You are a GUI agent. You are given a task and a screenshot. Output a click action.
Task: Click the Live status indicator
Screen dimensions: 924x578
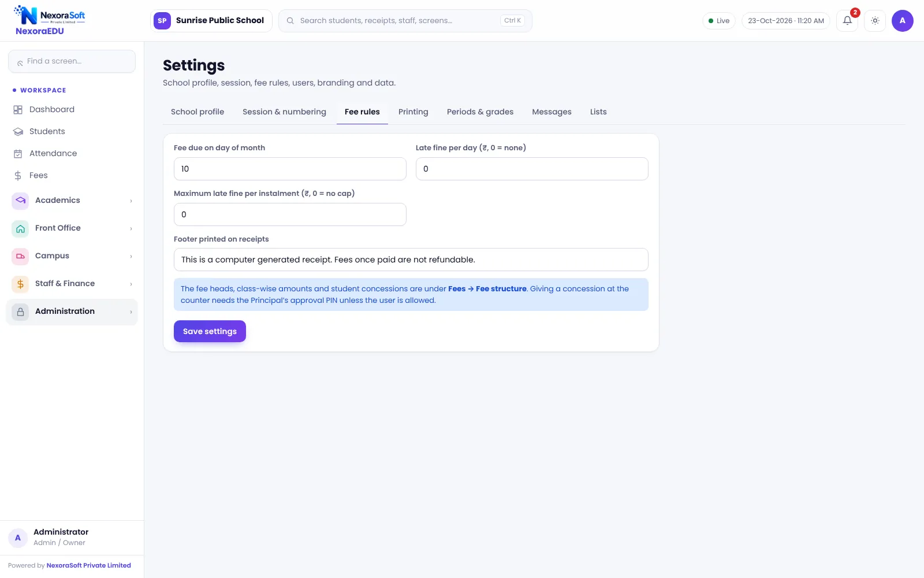pos(719,21)
